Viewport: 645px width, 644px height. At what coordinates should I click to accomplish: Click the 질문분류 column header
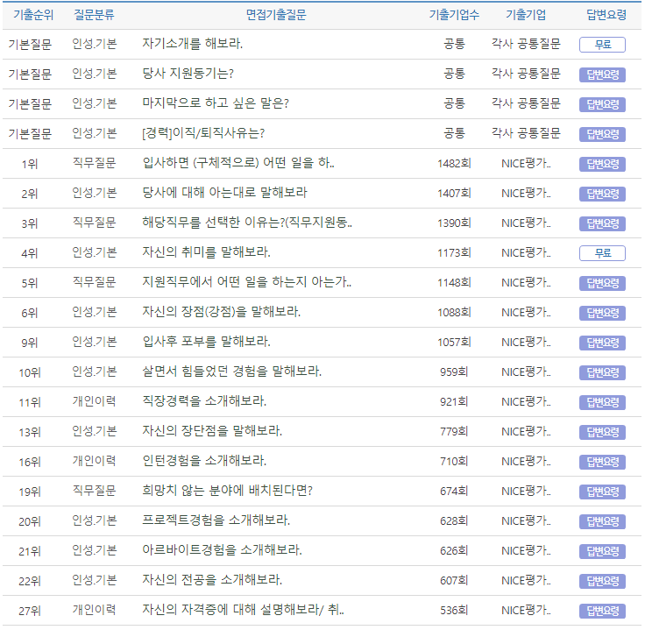[94, 15]
